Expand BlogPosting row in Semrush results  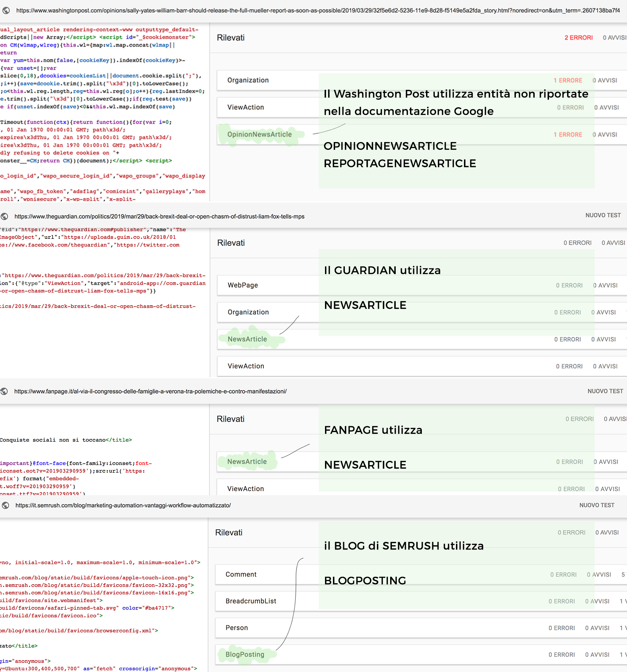pos(421,655)
